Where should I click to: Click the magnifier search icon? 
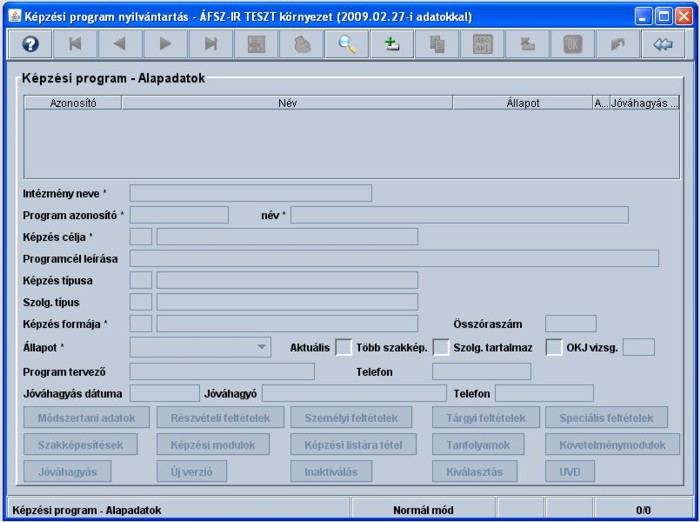point(346,44)
